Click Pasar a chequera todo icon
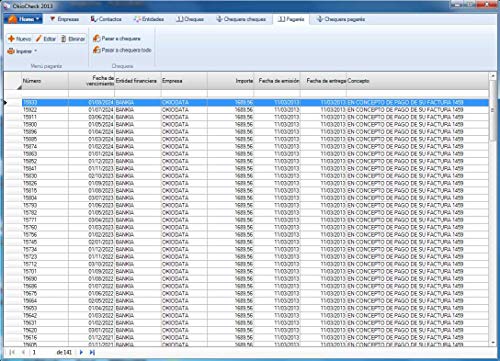This screenshot has width=500, height=361. tap(96, 50)
